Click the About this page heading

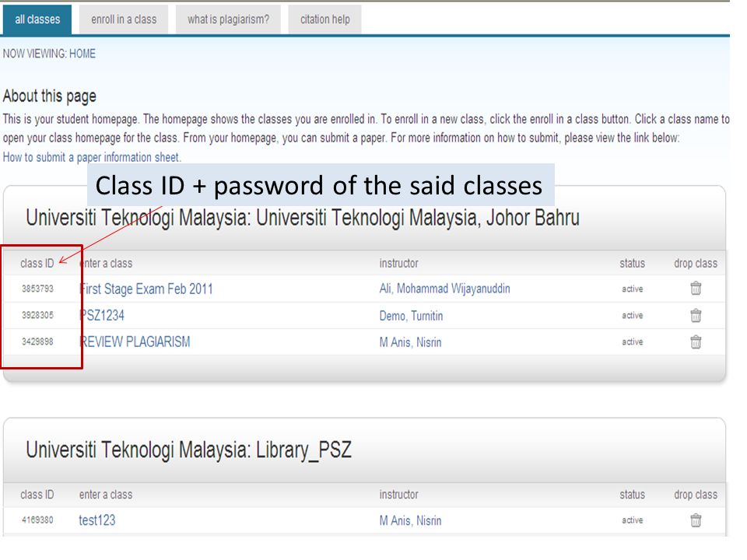coord(50,96)
